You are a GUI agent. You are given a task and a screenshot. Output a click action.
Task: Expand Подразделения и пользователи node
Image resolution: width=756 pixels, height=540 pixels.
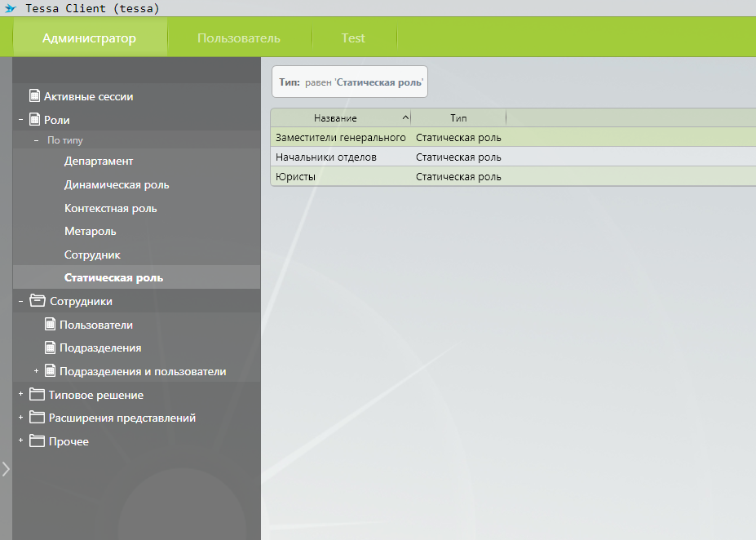tap(37, 371)
